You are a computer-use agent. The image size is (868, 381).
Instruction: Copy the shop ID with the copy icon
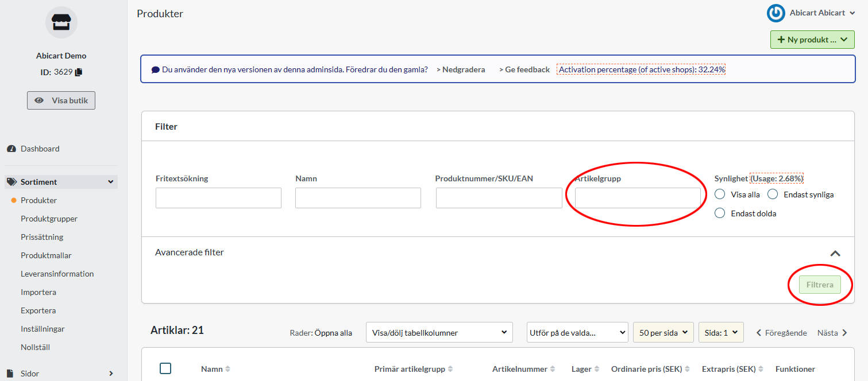click(79, 72)
